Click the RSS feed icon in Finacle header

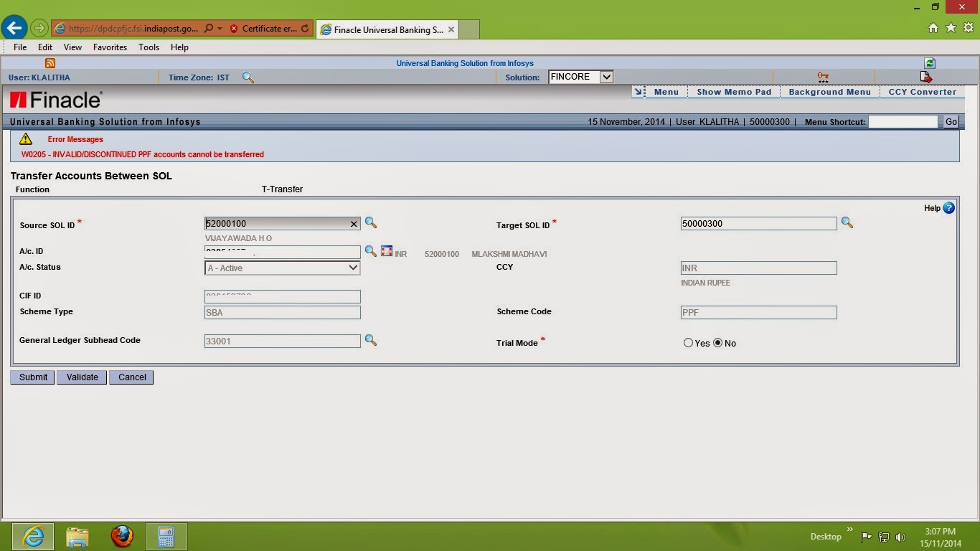tap(50, 63)
